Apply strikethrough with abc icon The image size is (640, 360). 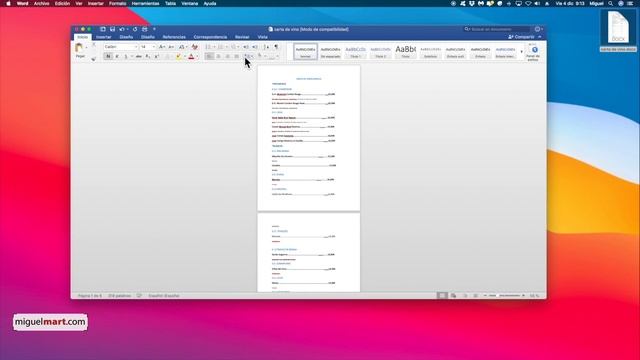[x=139, y=56]
